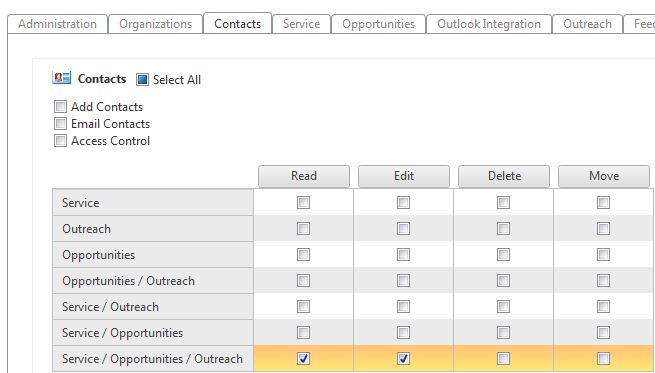Check Delete for the Outreach row
Image resolution: width=655 pixels, height=373 pixels.
click(x=503, y=228)
